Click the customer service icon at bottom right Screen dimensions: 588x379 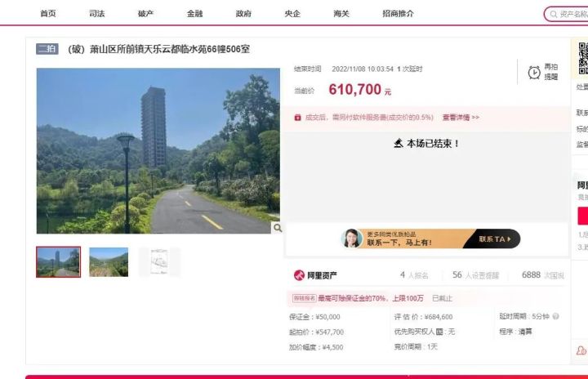coord(581,350)
